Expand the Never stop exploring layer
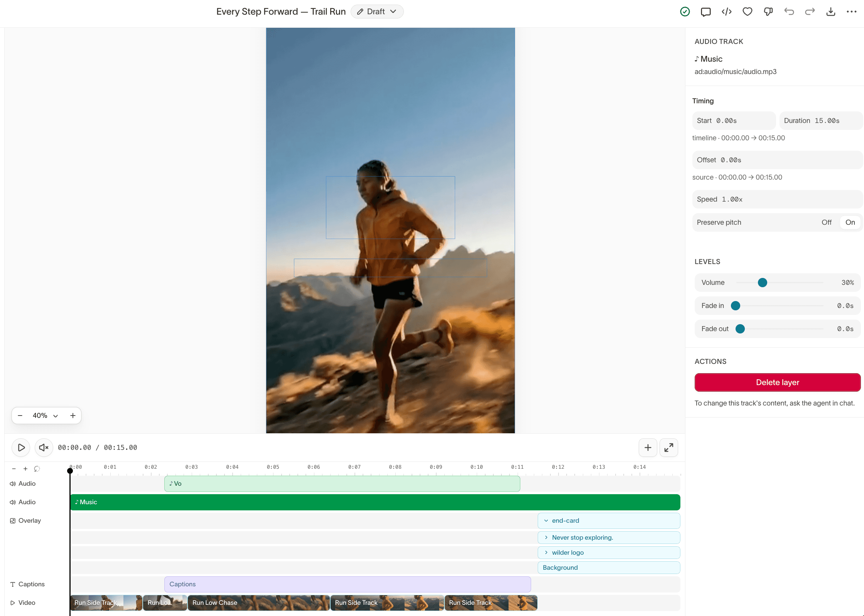 click(546, 538)
